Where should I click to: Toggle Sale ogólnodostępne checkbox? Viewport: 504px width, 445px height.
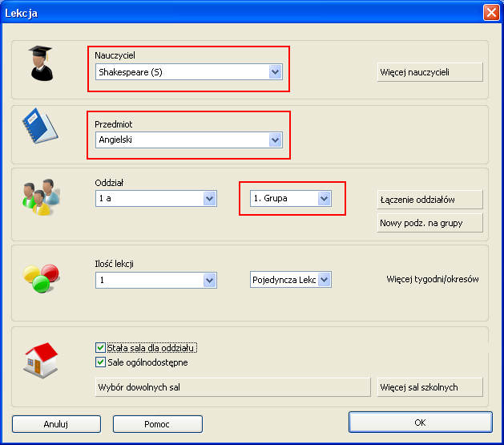click(x=100, y=362)
